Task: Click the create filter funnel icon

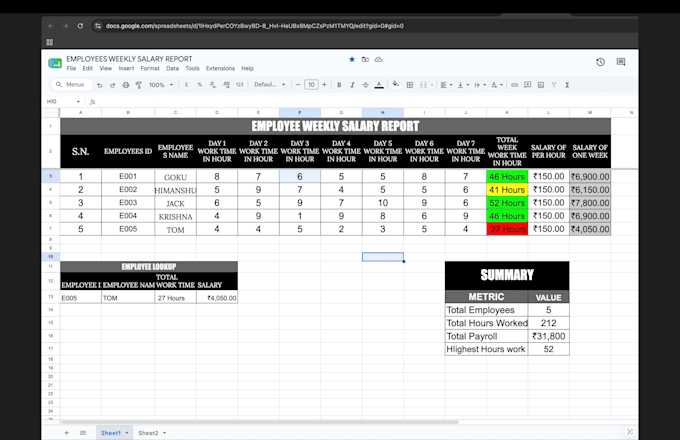Action: (554, 85)
